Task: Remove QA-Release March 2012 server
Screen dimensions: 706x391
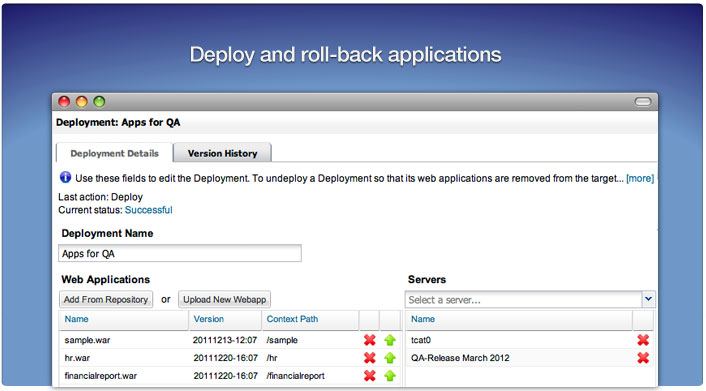Action: tap(643, 358)
